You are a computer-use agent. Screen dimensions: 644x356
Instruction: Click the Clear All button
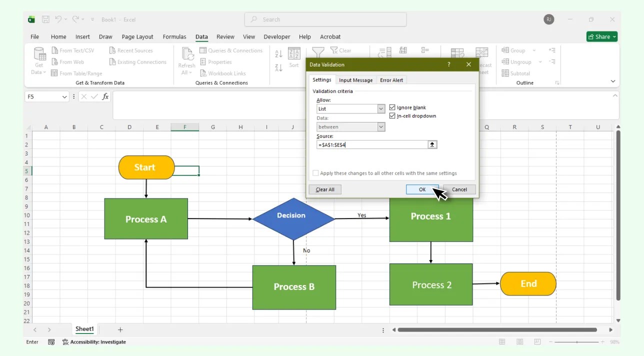325,189
